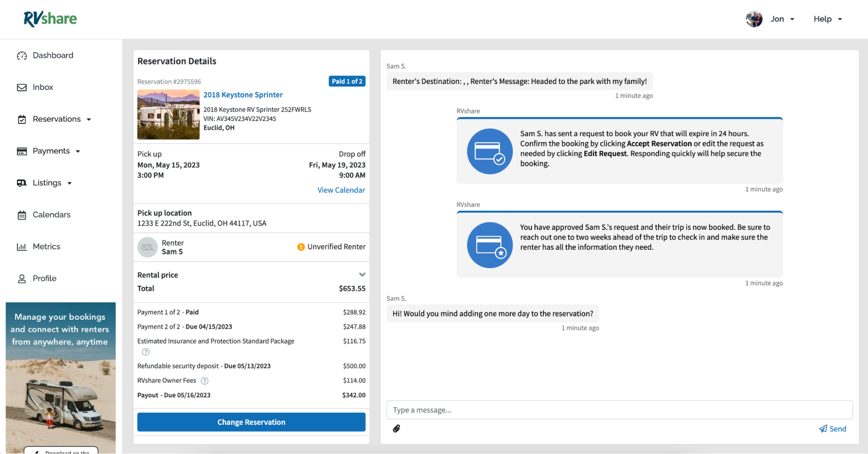Screen dimensions: 868x454
Task: Expand the Rental price chevron
Action: coord(362,275)
